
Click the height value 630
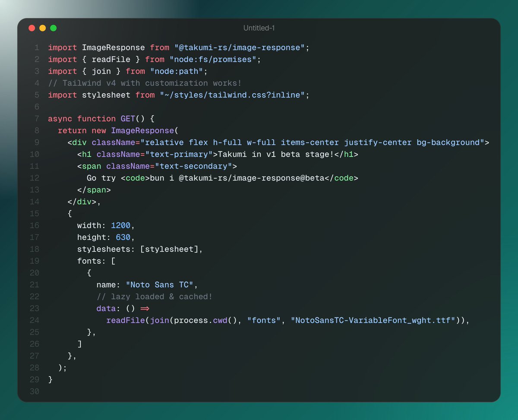tap(123, 237)
